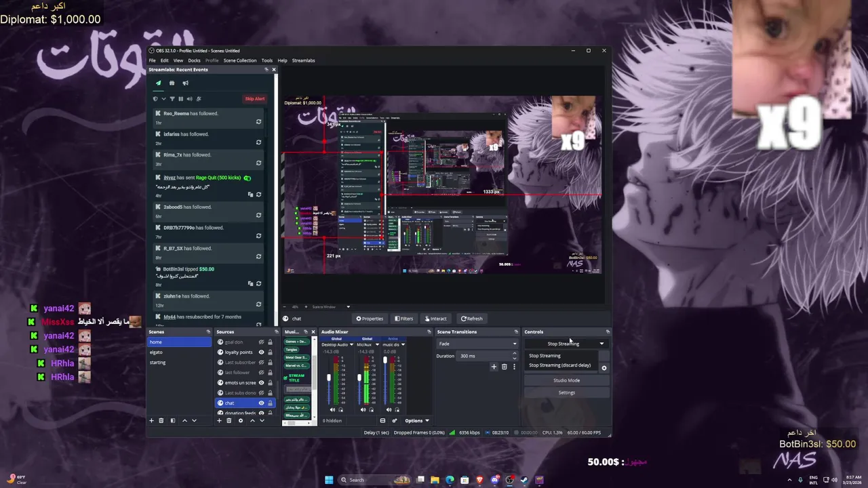The image size is (868, 488).
Task: Hide the loyalty points source
Action: coord(261,352)
